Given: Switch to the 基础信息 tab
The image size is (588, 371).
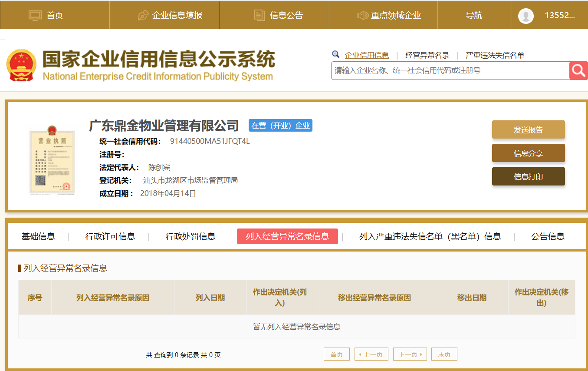Looking at the screenshot, I should tap(38, 236).
